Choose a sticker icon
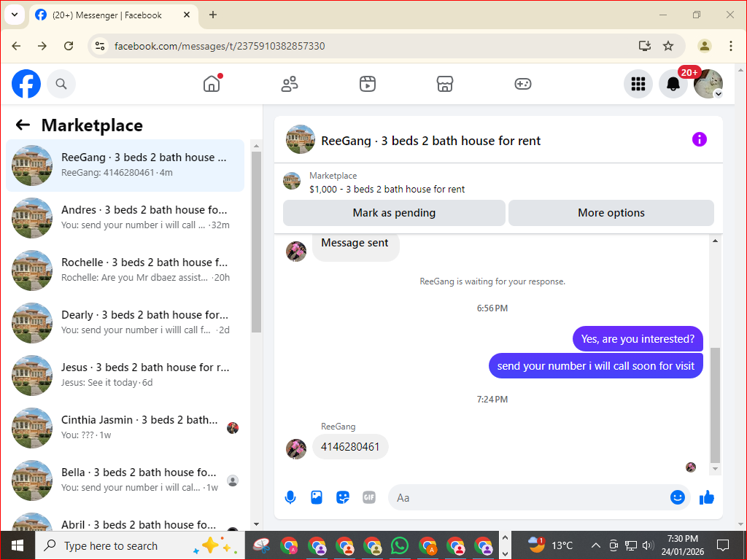Image resolution: width=747 pixels, height=560 pixels. 343,497
